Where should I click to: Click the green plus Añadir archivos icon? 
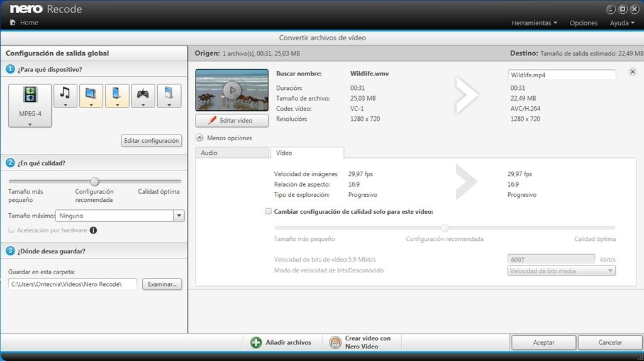(256, 343)
